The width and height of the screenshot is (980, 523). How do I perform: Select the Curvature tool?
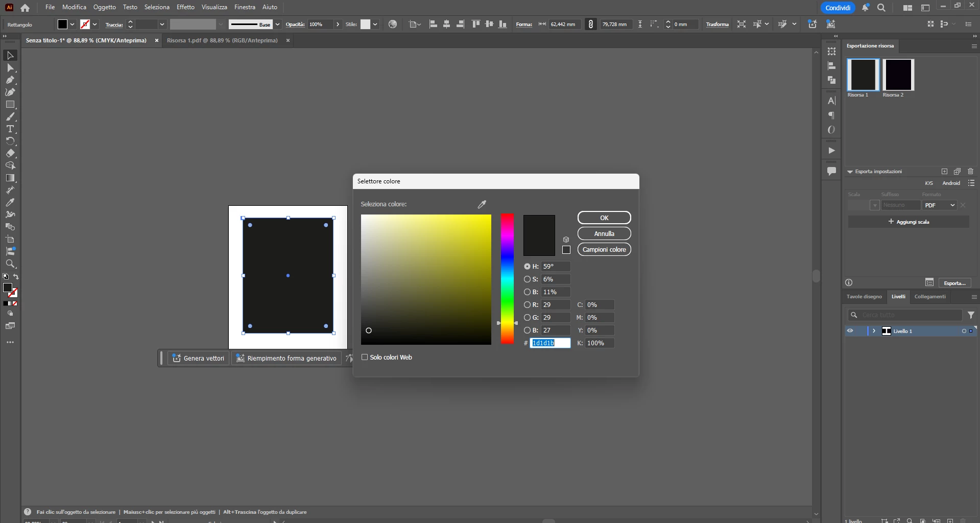10,92
